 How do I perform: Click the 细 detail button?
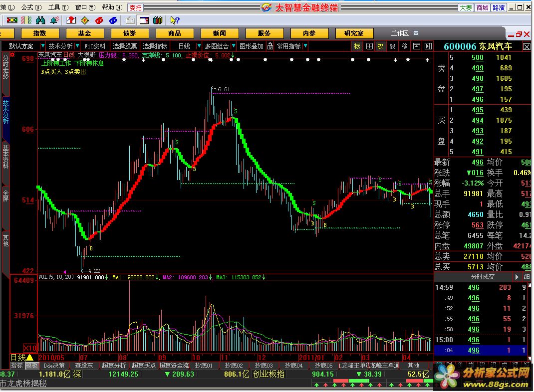coord(527,277)
